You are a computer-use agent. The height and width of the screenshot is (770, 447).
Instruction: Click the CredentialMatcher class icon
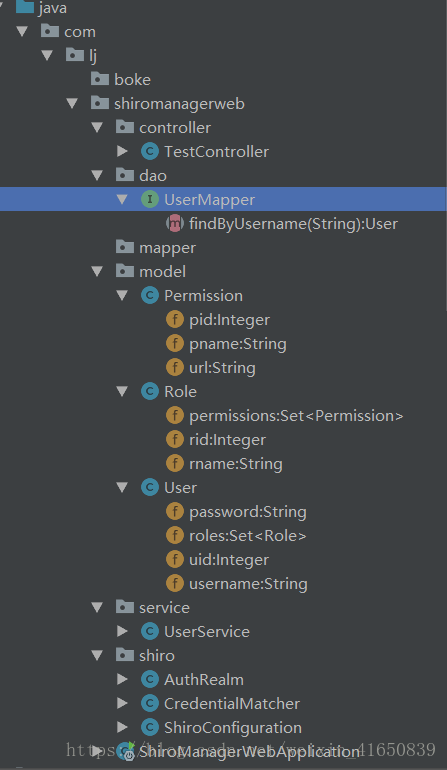[150, 704]
